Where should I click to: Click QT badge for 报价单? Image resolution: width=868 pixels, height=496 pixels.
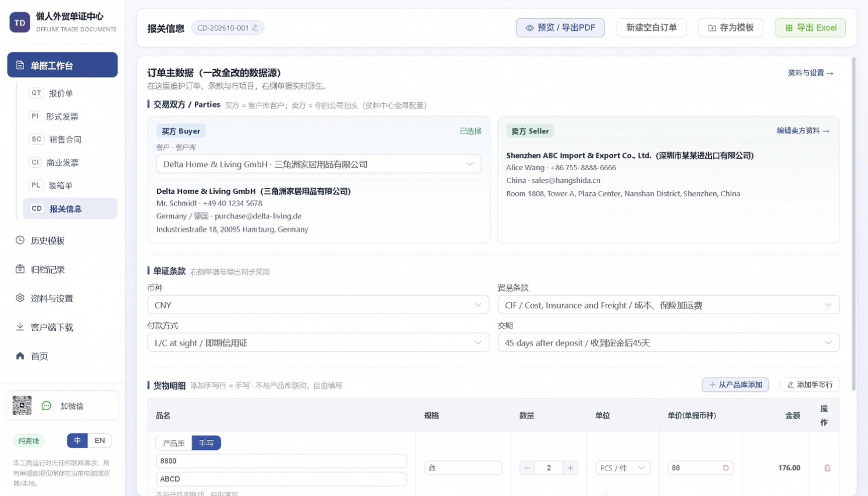click(x=36, y=93)
